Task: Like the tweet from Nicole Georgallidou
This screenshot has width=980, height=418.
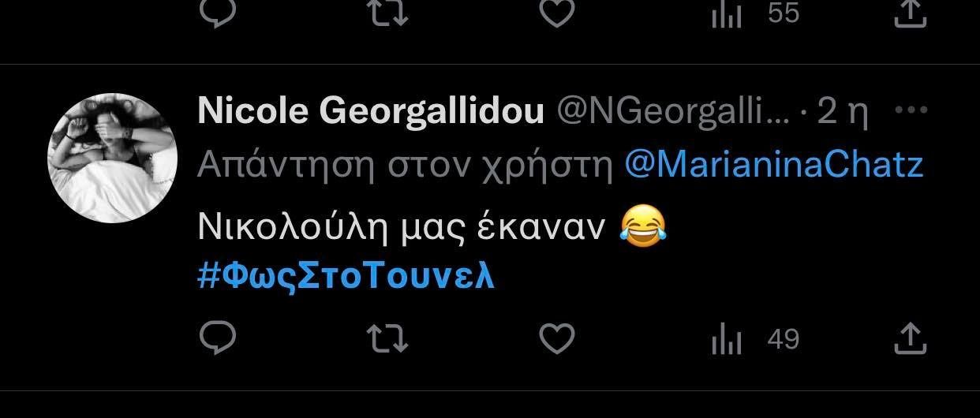Action: coord(556,339)
